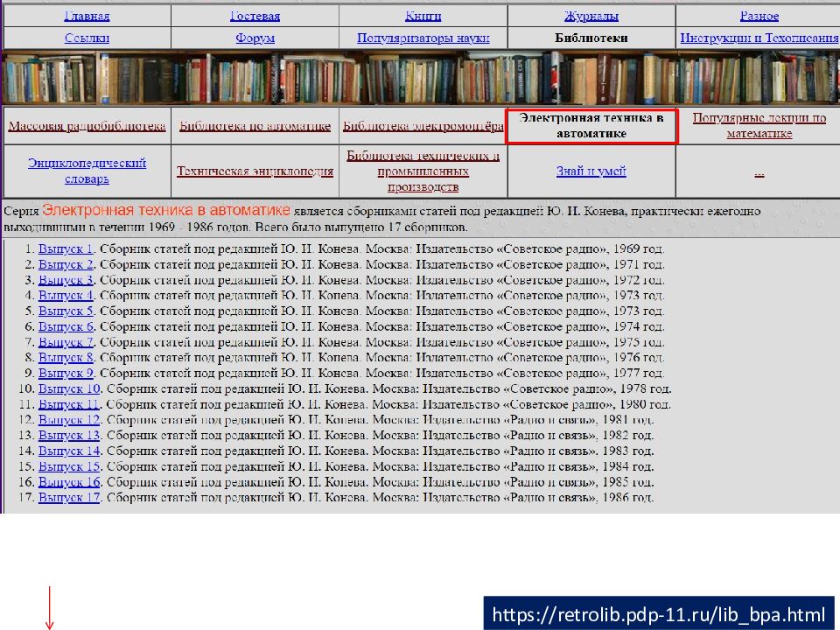Screen dimensions: 840x630
Task: Open Энциклопедический словарь link
Action: coord(87,171)
